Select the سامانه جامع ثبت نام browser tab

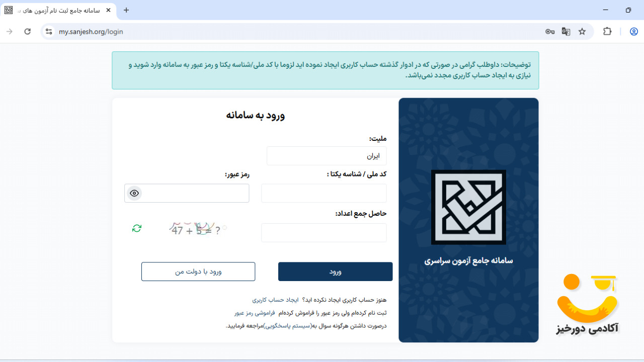55,10
